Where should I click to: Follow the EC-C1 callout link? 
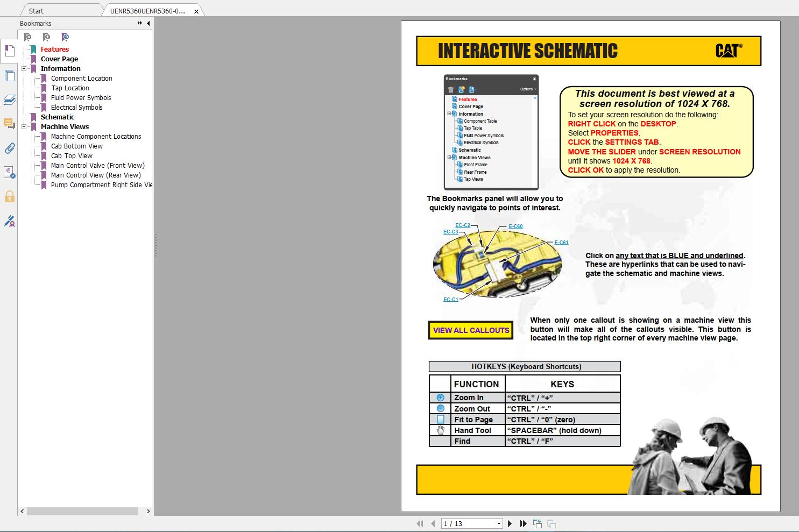point(451,300)
